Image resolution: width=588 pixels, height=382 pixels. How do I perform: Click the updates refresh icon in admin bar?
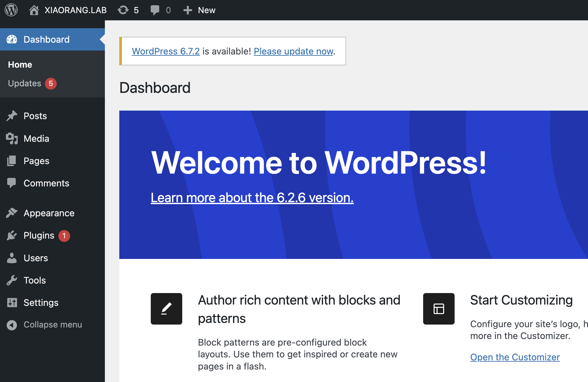coord(123,10)
